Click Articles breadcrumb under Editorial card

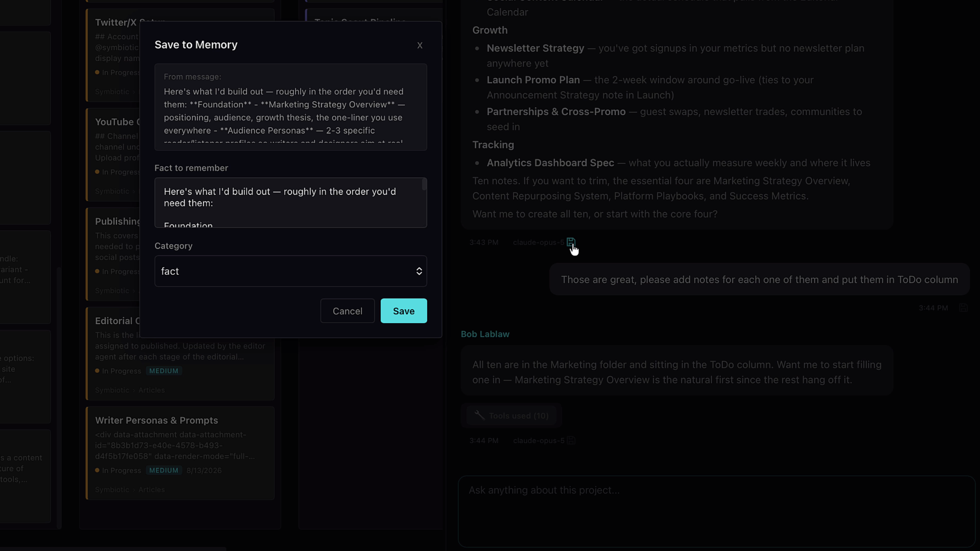tap(151, 390)
